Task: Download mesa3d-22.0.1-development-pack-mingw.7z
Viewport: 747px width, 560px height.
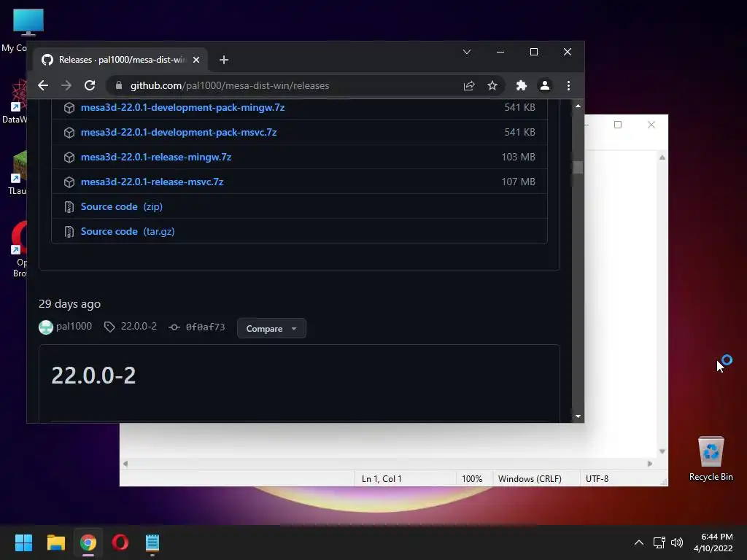Action: tap(182, 108)
